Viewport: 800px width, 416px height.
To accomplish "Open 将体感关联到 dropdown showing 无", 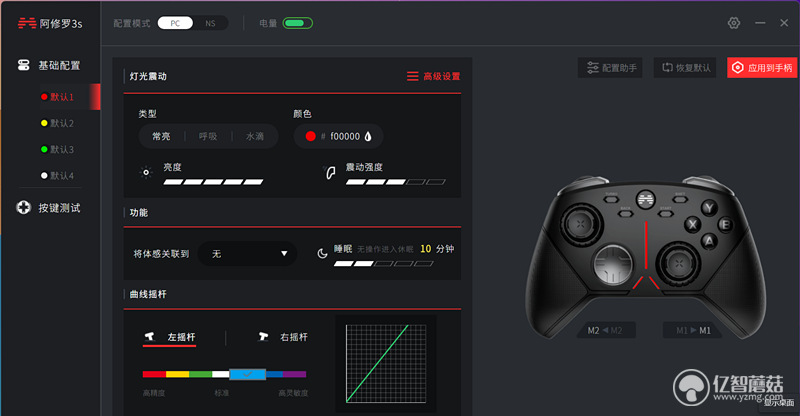I will tap(247, 254).
